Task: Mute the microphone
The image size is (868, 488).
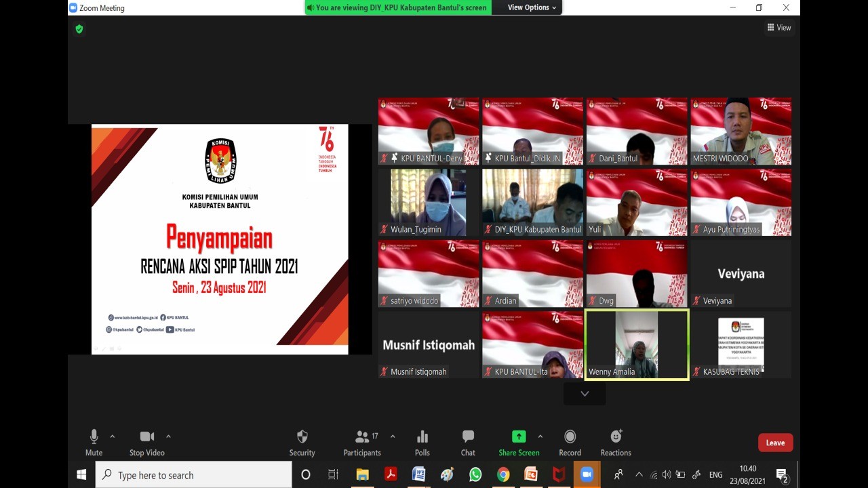Action: [x=94, y=437]
